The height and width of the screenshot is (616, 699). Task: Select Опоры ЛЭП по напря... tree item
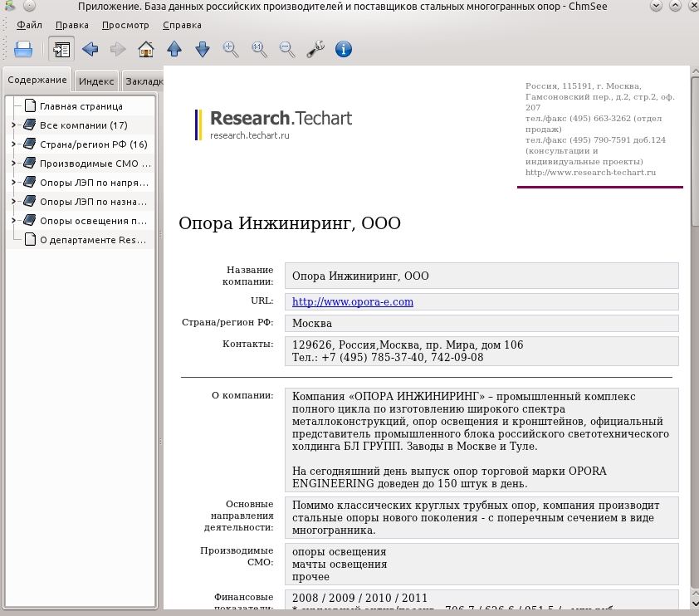(94, 183)
